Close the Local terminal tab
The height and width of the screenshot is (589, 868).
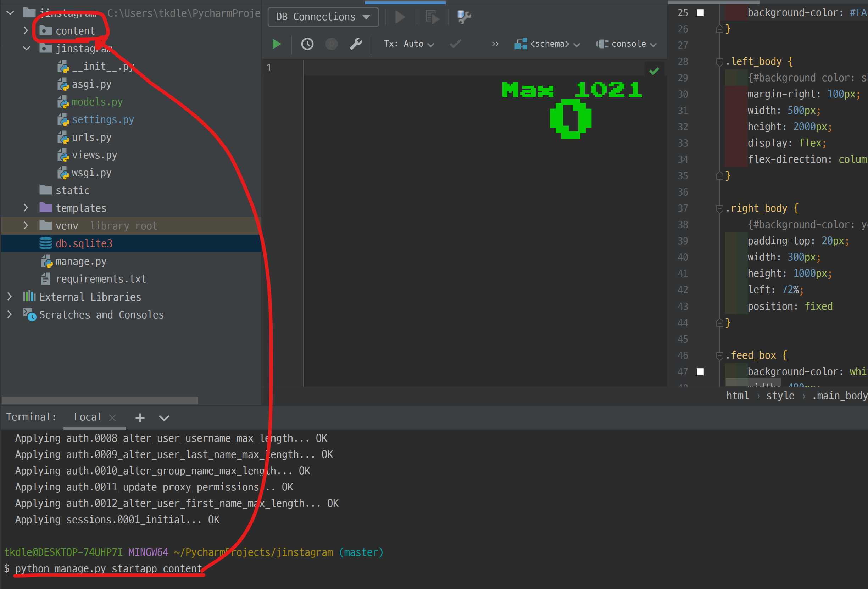[112, 417]
